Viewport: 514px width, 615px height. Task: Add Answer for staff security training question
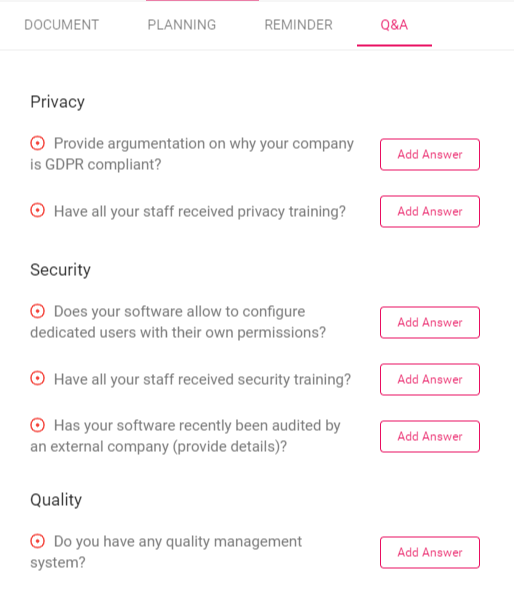point(430,379)
